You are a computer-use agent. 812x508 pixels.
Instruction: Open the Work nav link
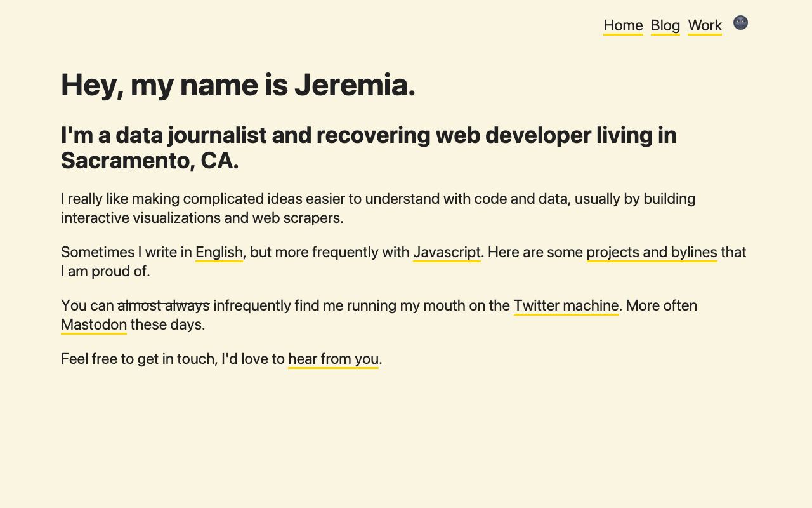[x=705, y=25]
